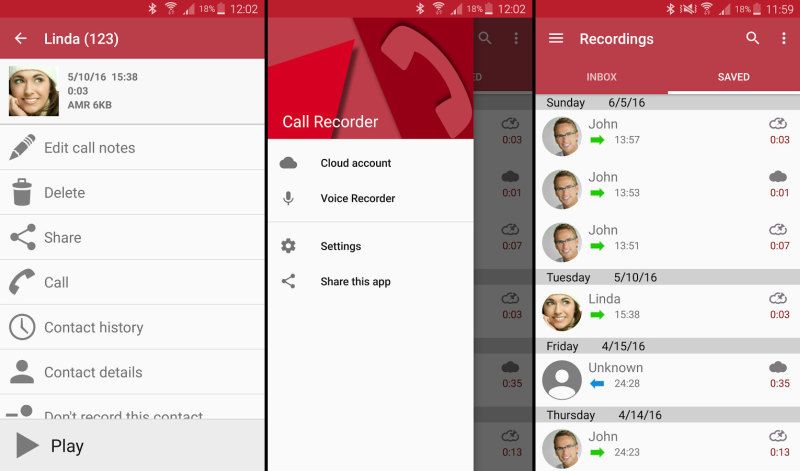
Task: Tap Tuesday 5/10/16 date header
Action: tap(668, 277)
